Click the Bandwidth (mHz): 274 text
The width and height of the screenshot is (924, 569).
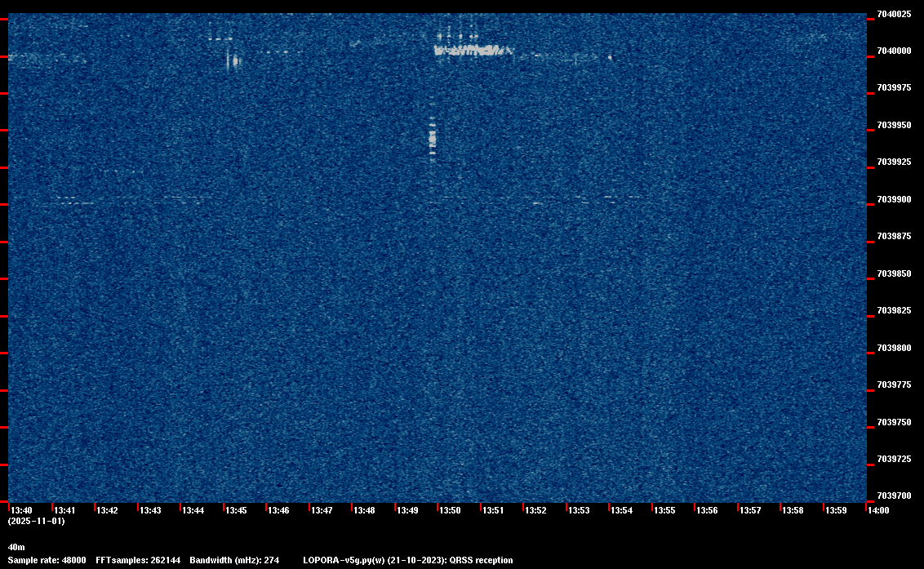[x=234, y=560]
